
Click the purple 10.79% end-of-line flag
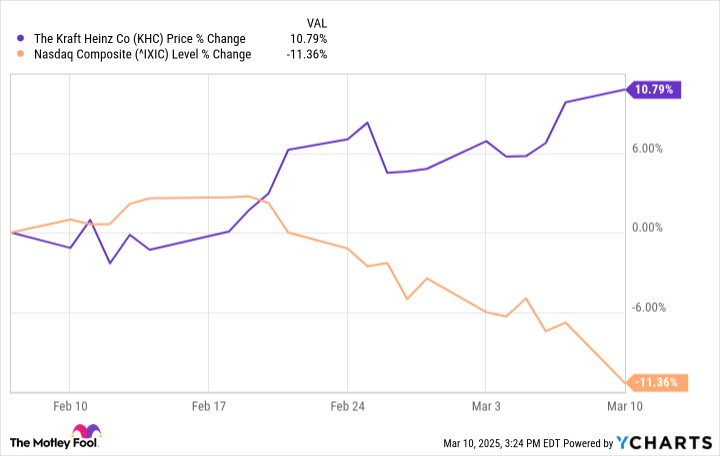pyautogui.click(x=655, y=90)
